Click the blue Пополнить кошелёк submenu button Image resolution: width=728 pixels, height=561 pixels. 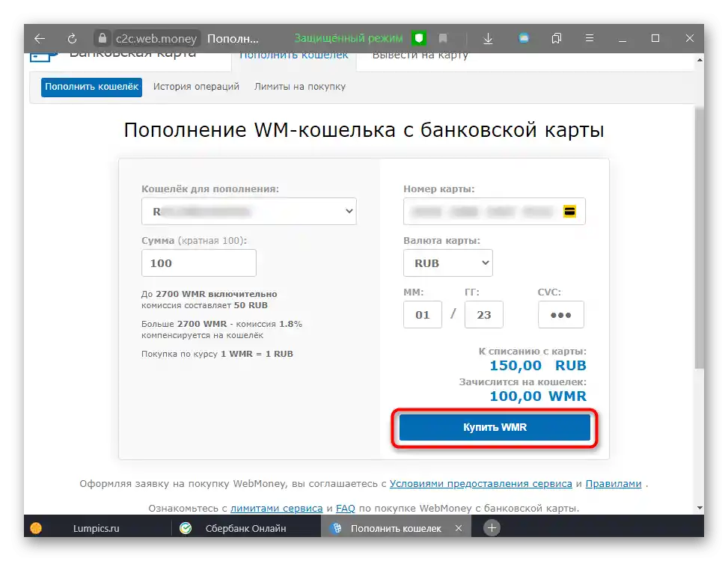(91, 87)
